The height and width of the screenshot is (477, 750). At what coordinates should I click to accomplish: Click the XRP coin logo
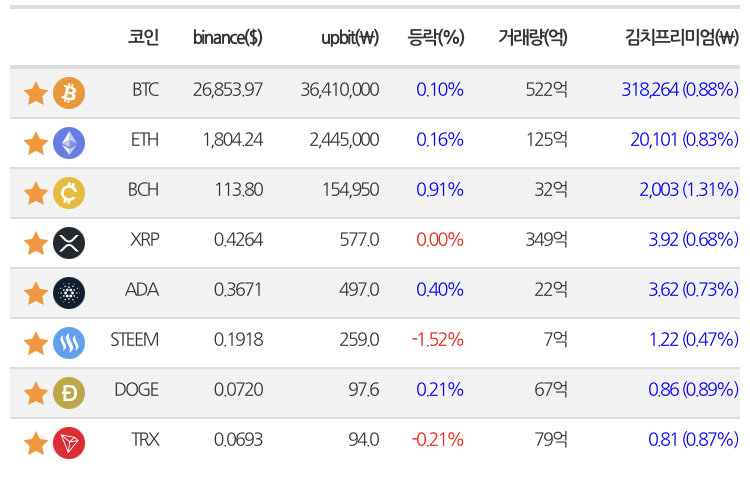69,243
